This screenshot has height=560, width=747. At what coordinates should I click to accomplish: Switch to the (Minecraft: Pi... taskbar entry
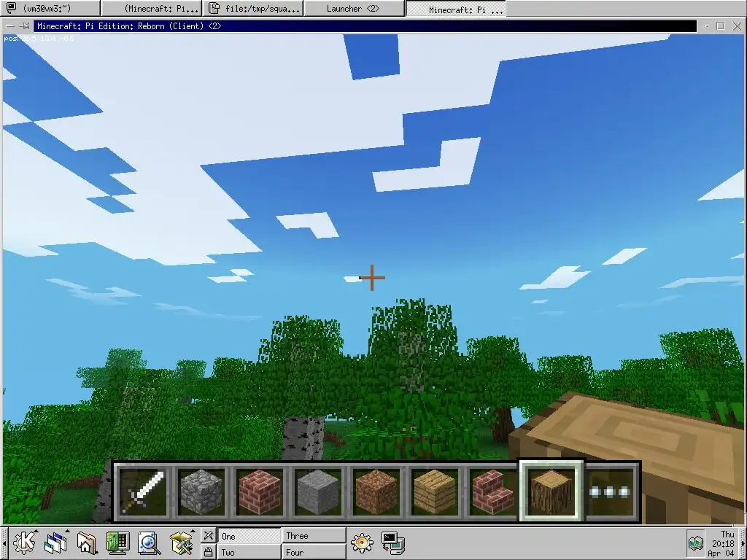[x=152, y=8]
